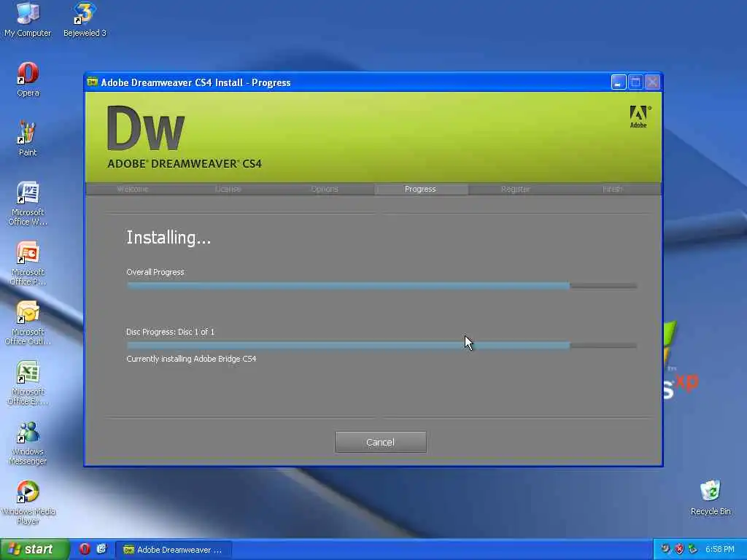
Task: Click 'Currently installing Adobe Bridge CS4' status text
Action: [191, 359]
